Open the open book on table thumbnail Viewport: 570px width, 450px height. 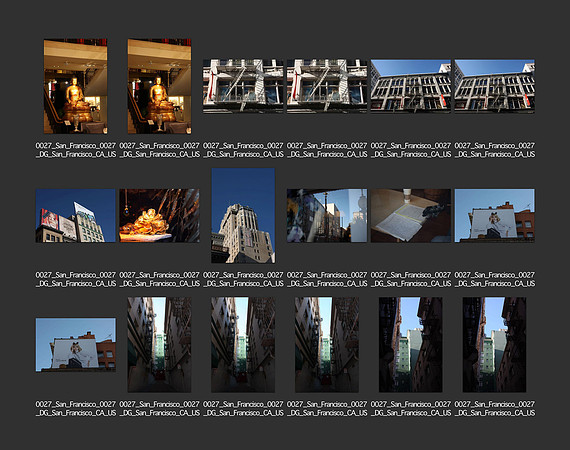click(411, 216)
